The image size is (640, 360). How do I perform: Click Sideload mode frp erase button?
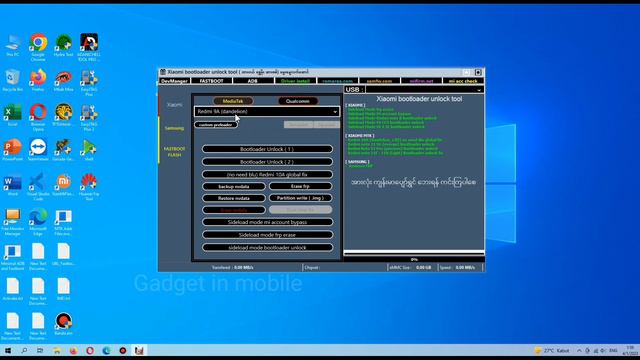(x=267, y=235)
